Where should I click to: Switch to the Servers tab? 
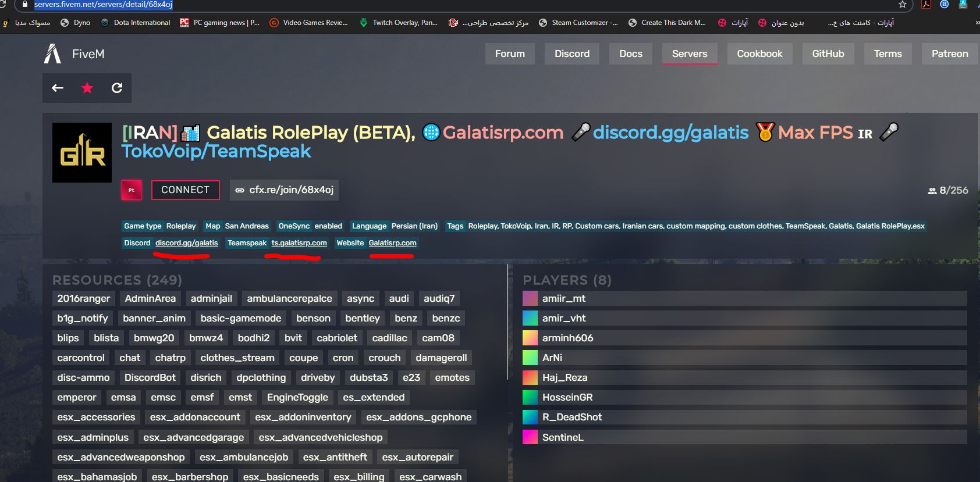(690, 53)
